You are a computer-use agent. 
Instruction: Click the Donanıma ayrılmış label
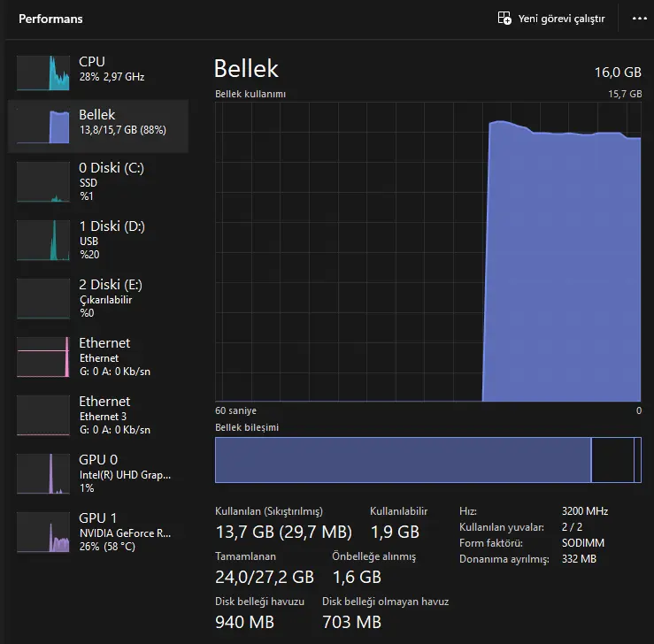pos(504,559)
